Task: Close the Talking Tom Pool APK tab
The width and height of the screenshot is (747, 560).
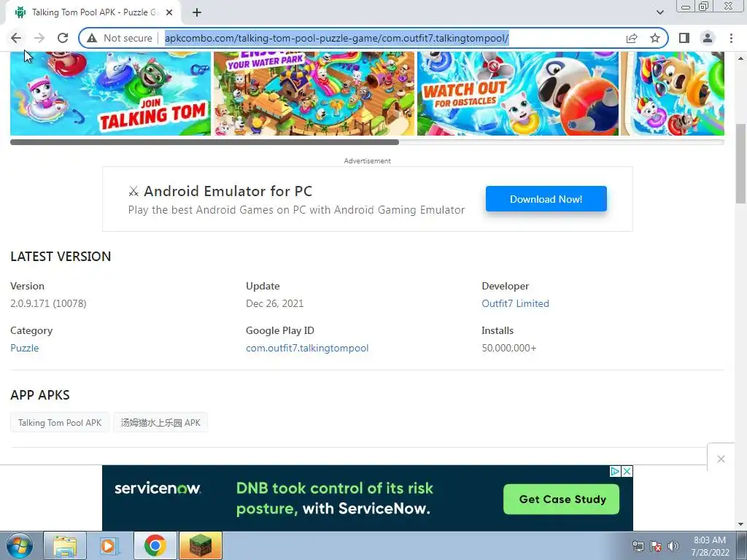Action: (x=169, y=13)
